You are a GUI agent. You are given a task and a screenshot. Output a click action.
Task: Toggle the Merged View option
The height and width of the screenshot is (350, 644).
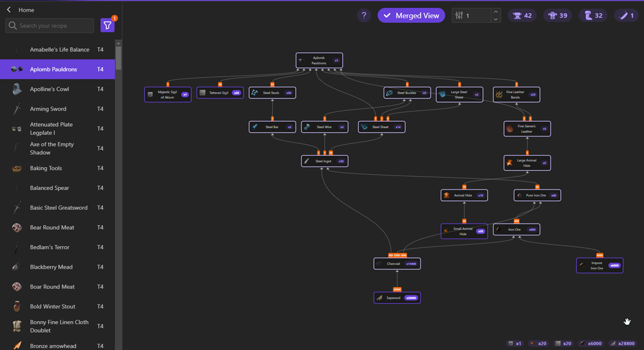click(x=411, y=16)
